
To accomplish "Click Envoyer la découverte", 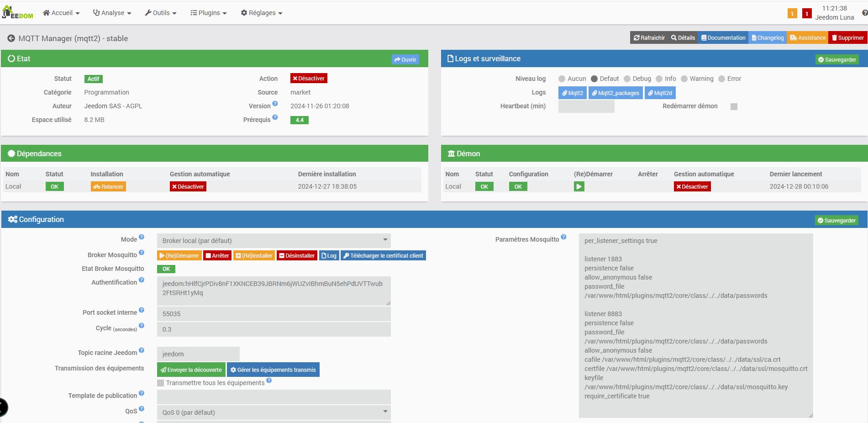I will [191, 370].
